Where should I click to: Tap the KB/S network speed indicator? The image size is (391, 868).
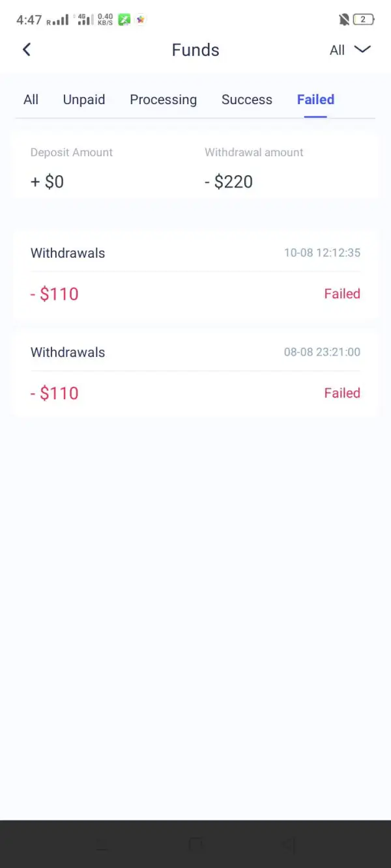click(x=105, y=20)
